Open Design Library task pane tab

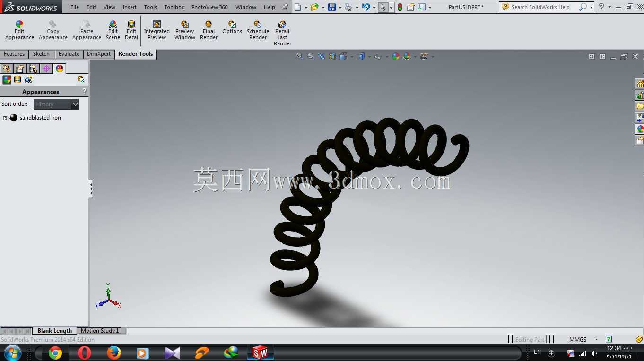(640, 95)
